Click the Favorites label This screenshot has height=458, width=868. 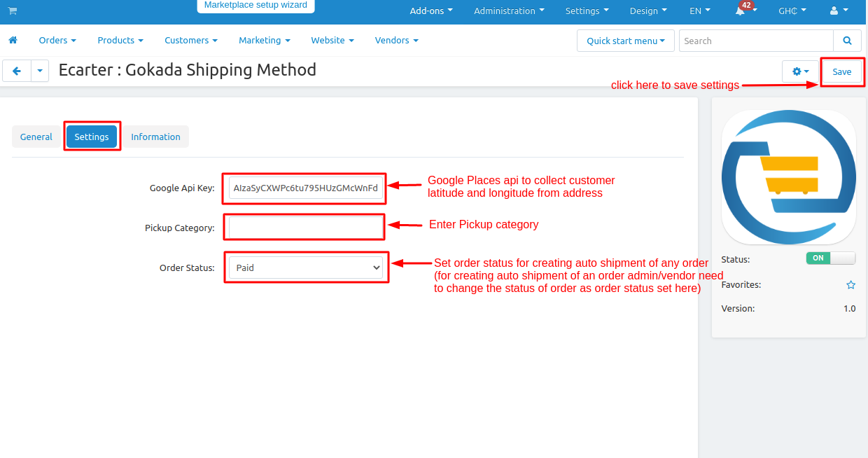[741, 285]
